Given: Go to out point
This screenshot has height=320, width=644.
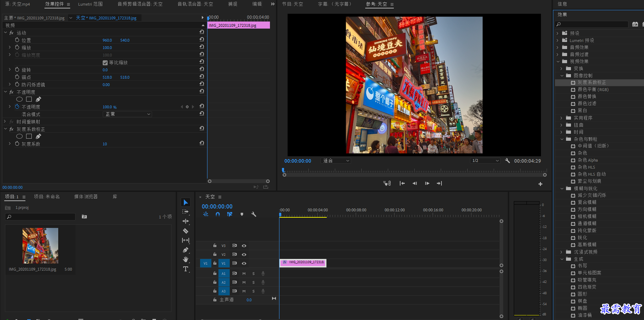Looking at the screenshot, I should (439, 183).
